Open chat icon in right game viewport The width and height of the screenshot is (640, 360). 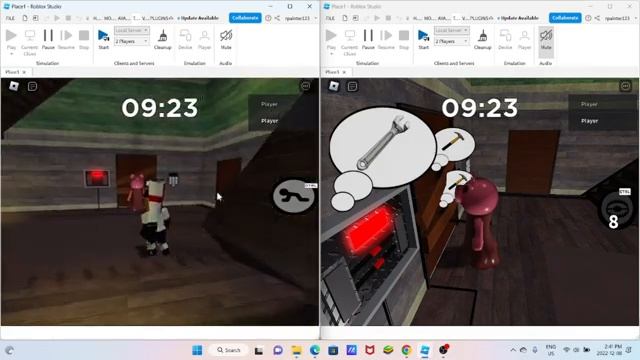pos(352,86)
